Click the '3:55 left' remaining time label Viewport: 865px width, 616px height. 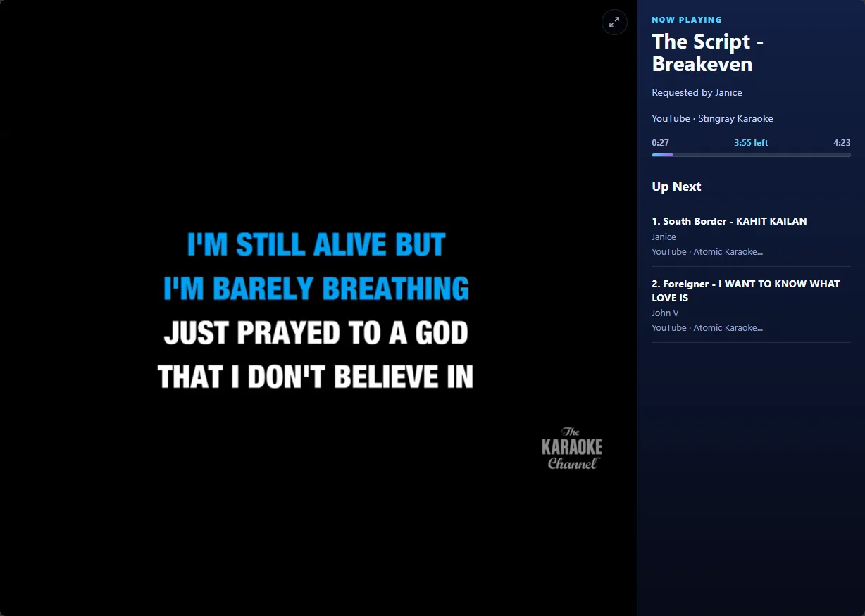pos(751,143)
